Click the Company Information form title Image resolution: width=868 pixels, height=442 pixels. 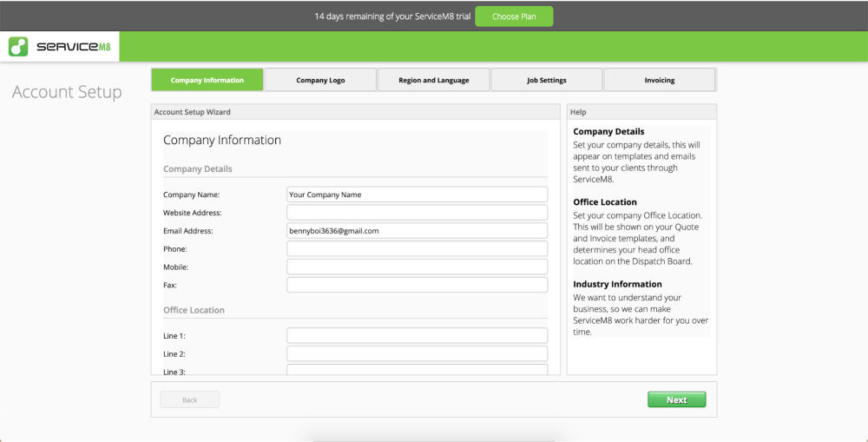click(x=222, y=140)
